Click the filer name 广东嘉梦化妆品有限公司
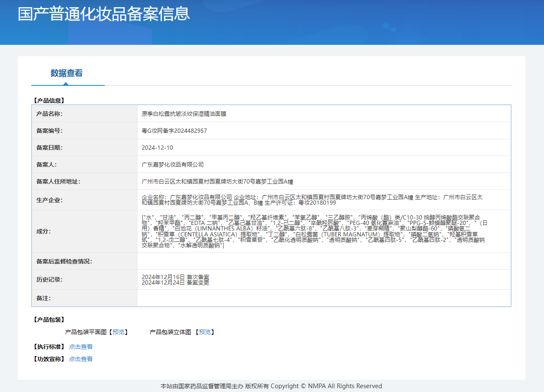Viewport: 544px width, 392px height. click(173, 164)
